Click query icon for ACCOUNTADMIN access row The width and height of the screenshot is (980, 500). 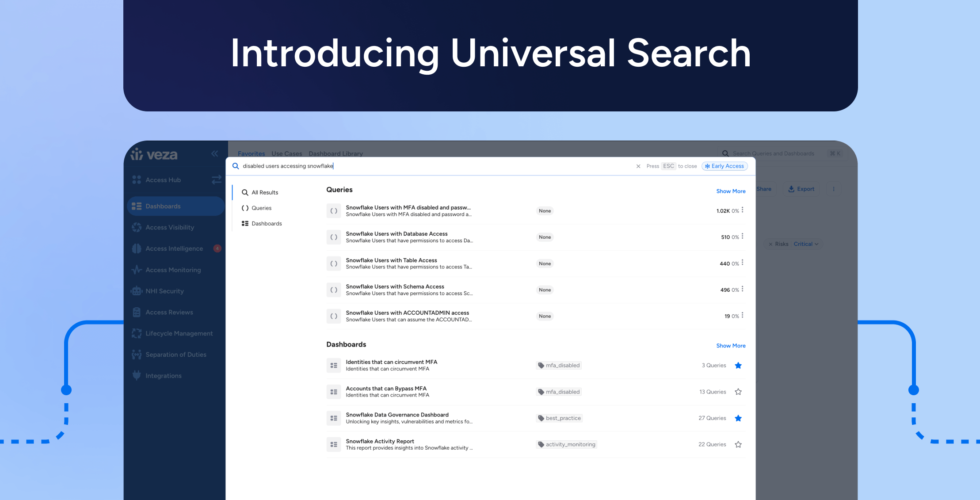334,316
